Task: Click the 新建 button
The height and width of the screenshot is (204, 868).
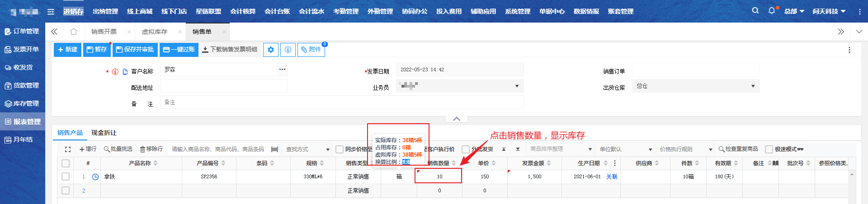Action: click(67, 50)
